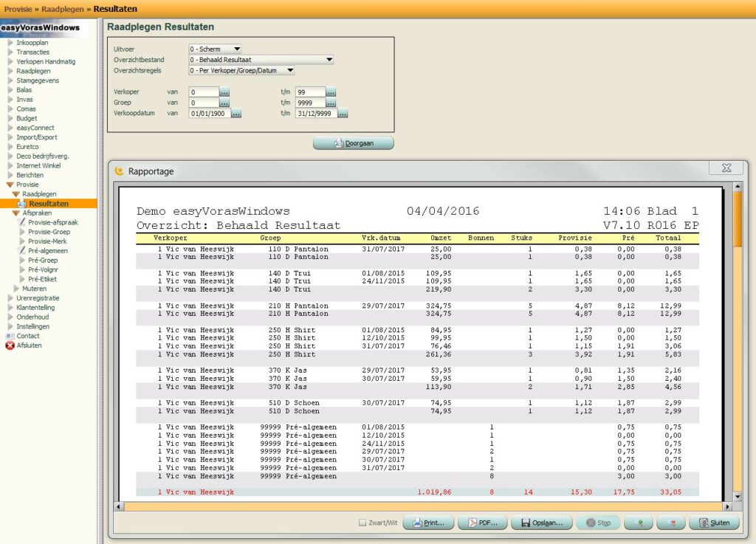Open date picker for Verkoopdatum t/m

coord(343,114)
